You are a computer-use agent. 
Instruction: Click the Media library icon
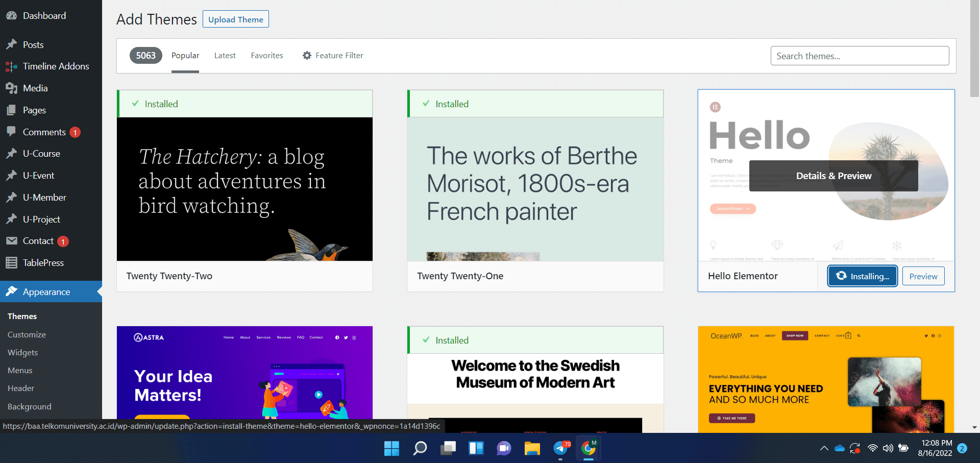(x=11, y=88)
